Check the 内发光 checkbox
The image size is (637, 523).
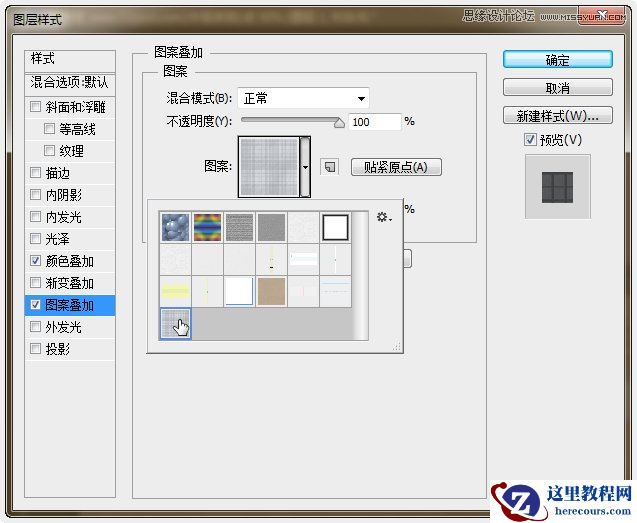pos(36,217)
